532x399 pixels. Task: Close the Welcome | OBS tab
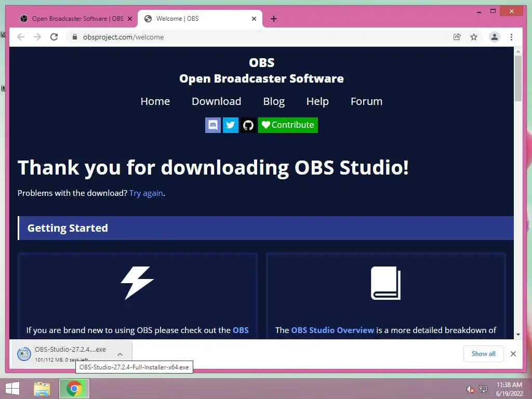[x=254, y=19]
